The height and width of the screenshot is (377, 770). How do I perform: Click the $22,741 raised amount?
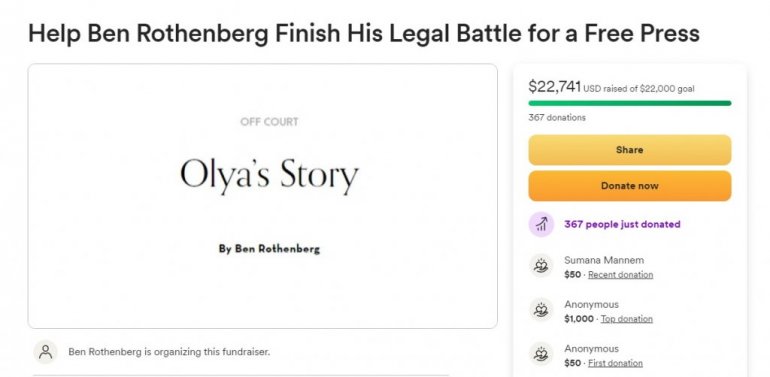[x=554, y=86]
